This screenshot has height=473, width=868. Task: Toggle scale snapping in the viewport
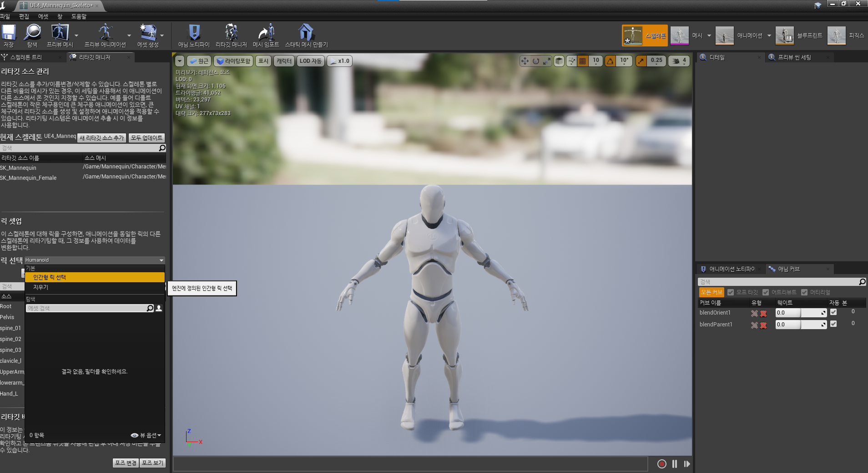(x=641, y=61)
